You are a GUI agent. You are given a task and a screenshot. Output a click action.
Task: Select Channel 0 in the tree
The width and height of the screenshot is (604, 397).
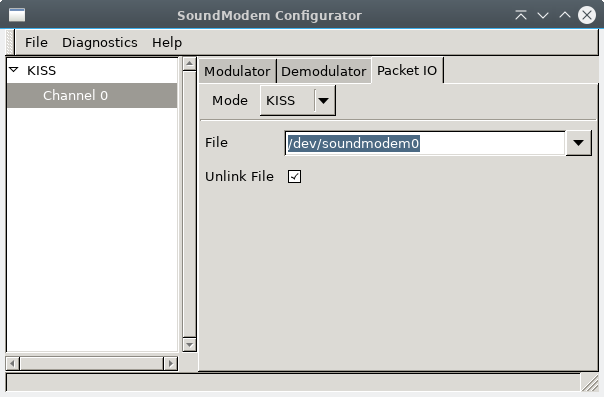[x=92, y=95]
